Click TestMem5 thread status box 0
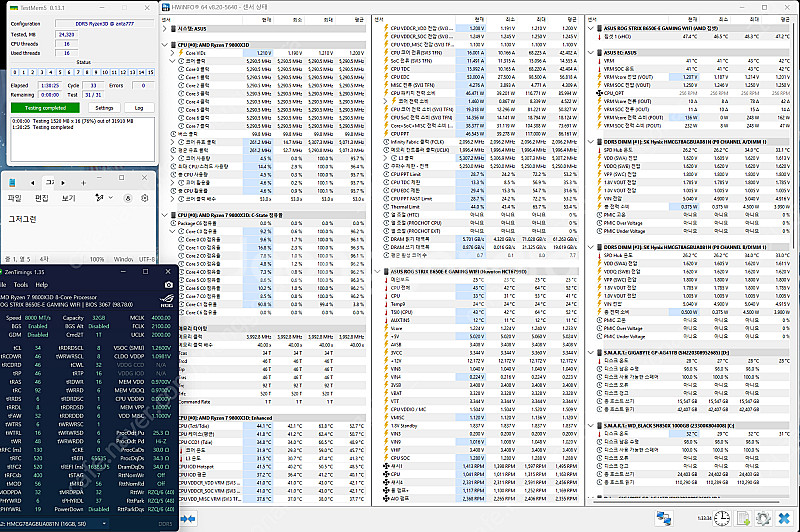This screenshot has width=800, height=532. (14, 72)
